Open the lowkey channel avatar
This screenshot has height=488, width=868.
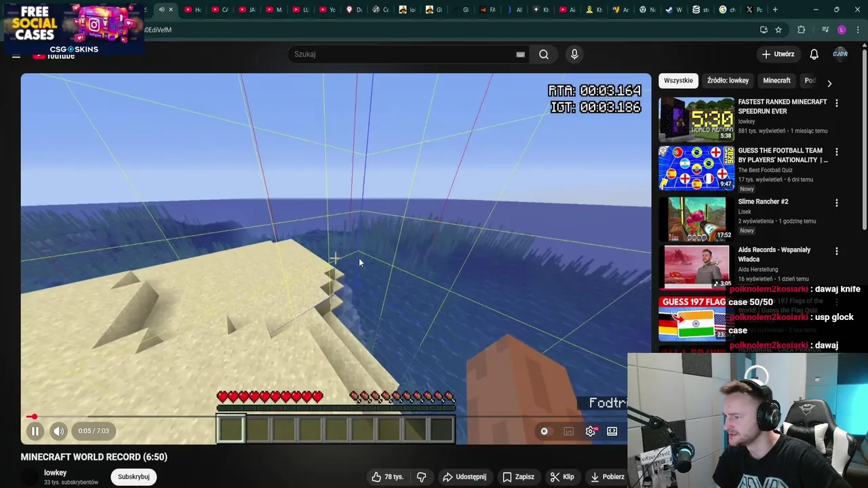30,476
